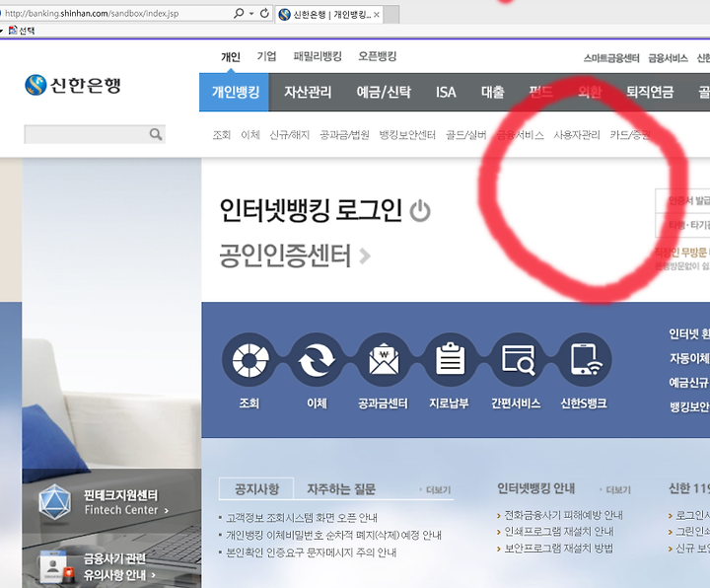Click the address bar search icon
This screenshot has width=710, height=588.
pyautogui.click(x=239, y=14)
